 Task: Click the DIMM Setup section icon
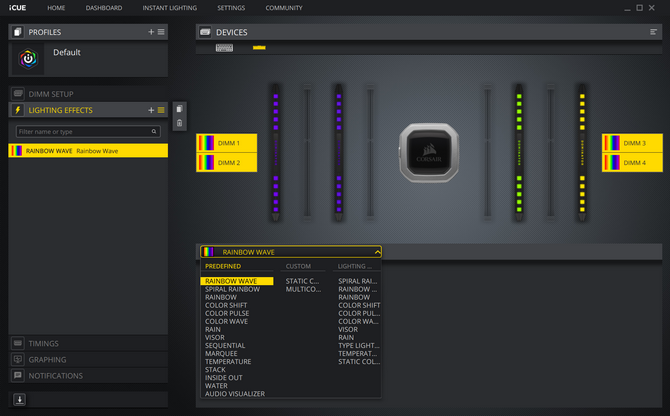(x=18, y=94)
